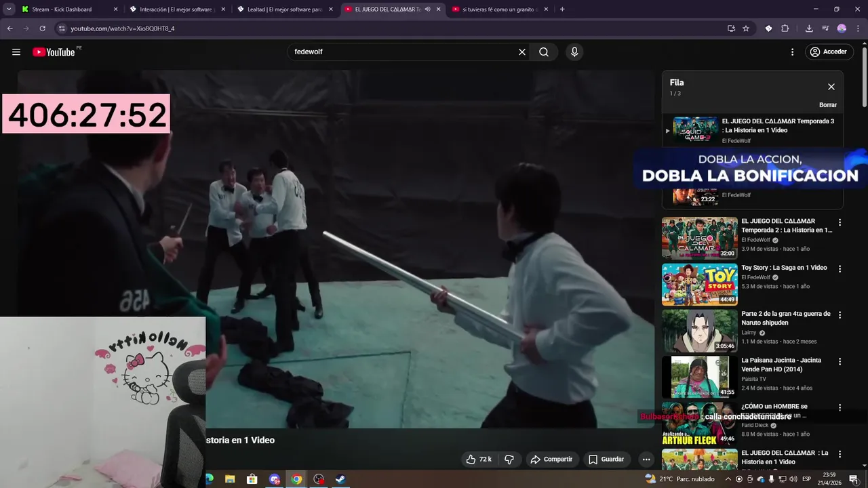The image size is (868, 488).
Task: Open options for Toy Story video
Action: tap(840, 268)
